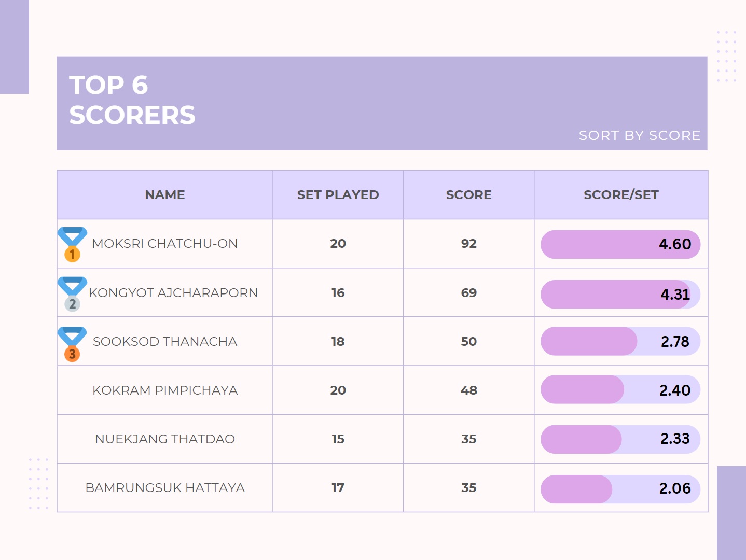Click the sets played value 17
Image resolution: width=746 pixels, height=560 pixels.
pos(338,488)
